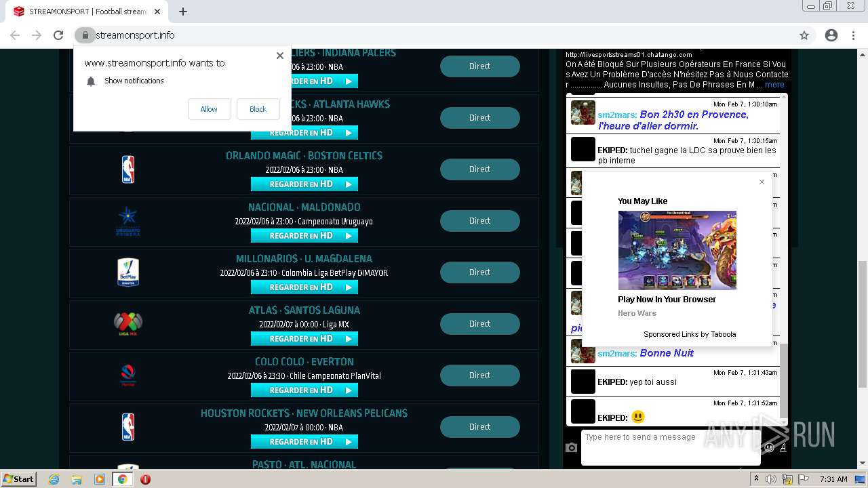
Task: Click the chat text formatting A icon
Action: coord(783,447)
